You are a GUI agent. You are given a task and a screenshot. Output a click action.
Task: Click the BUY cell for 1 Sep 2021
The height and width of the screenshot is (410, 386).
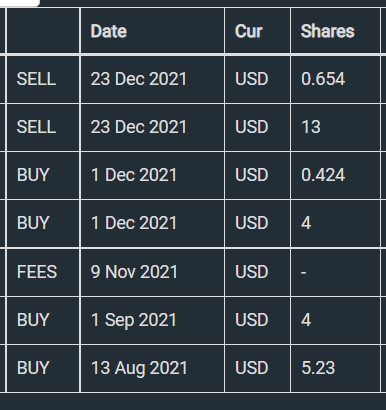(x=43, y=320)
